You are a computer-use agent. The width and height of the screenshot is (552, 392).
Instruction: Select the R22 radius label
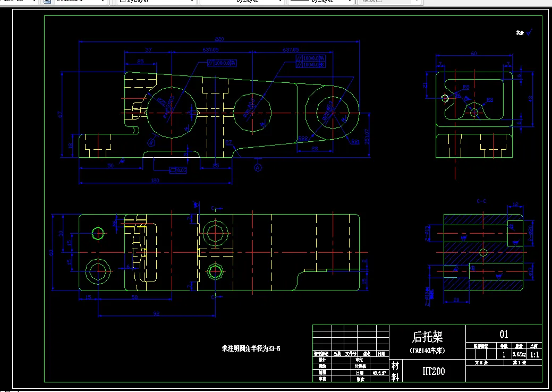coord(303,139)
